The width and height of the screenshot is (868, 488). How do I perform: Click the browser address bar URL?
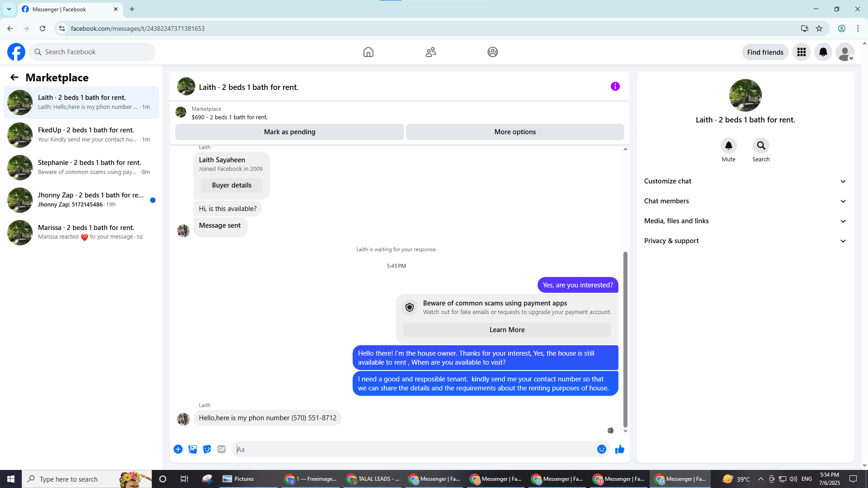click(x=138, y=28)
